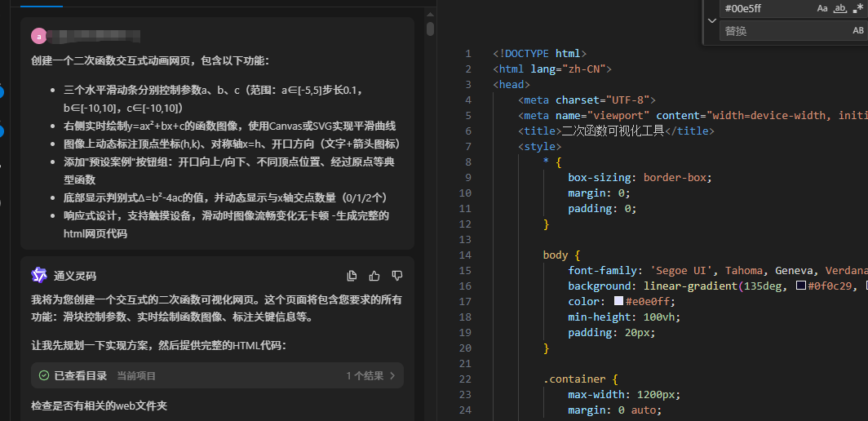This screenshot has height=421, width=868.
Task: Click the reply line 让我先规划一下实现方案
Action: [159, 346]
